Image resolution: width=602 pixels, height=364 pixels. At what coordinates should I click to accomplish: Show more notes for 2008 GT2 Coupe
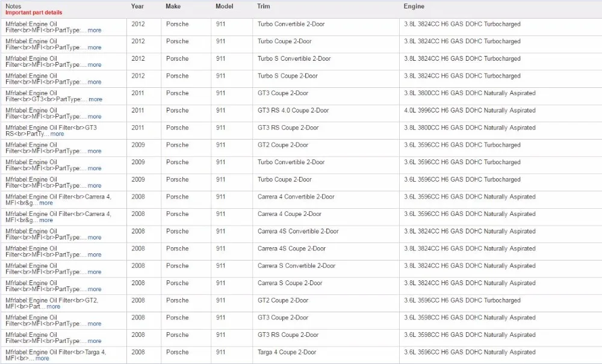tap(54, 306)
